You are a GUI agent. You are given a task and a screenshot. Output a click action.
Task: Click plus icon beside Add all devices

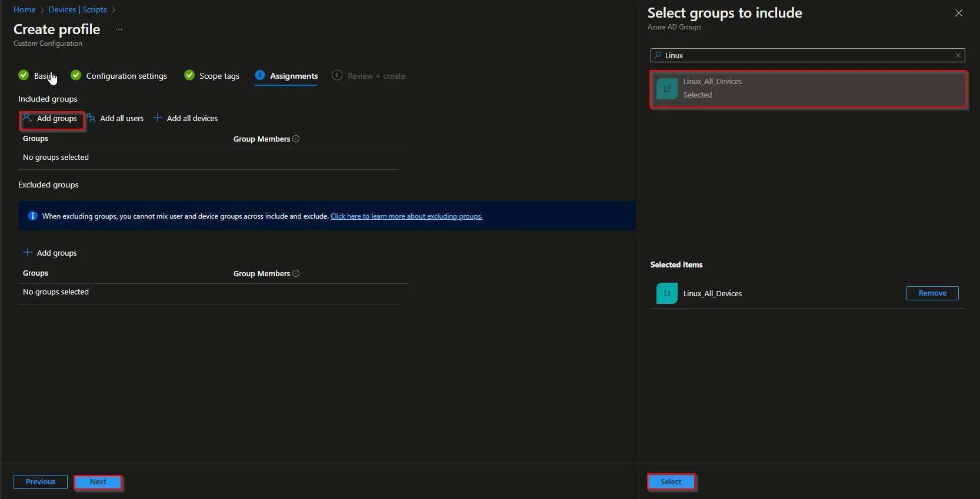coord(158,118)
